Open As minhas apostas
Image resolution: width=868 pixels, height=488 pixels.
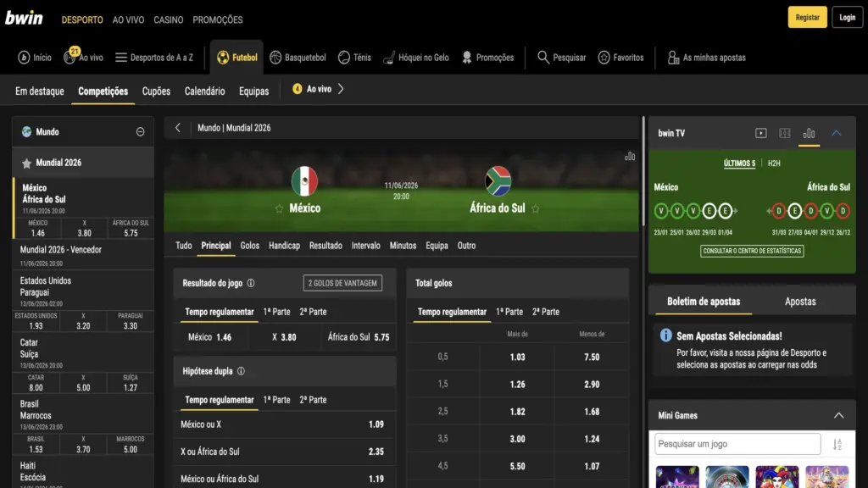(706, 58)
